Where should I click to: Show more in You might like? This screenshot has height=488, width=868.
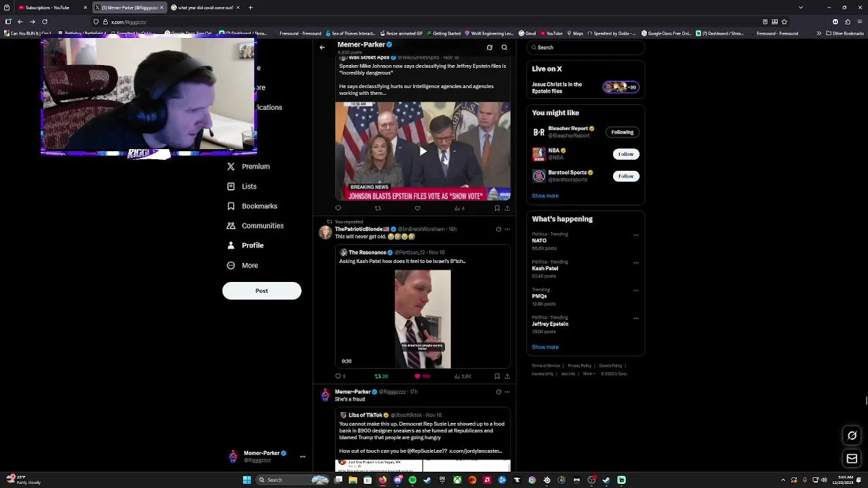(545, 196)
